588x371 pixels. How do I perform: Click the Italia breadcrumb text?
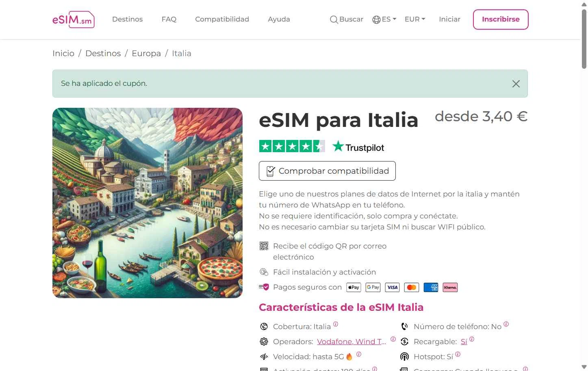click(181, 53)
